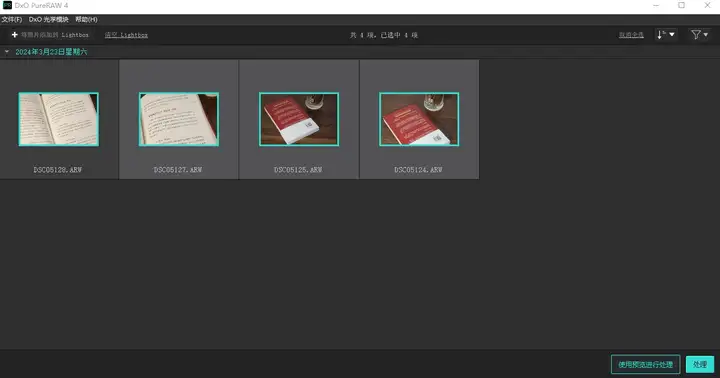This screenshot has width=720, height=378.
Task: Select the DSC05124.ARW red book thumbnail
Action: tap(419, 119)
